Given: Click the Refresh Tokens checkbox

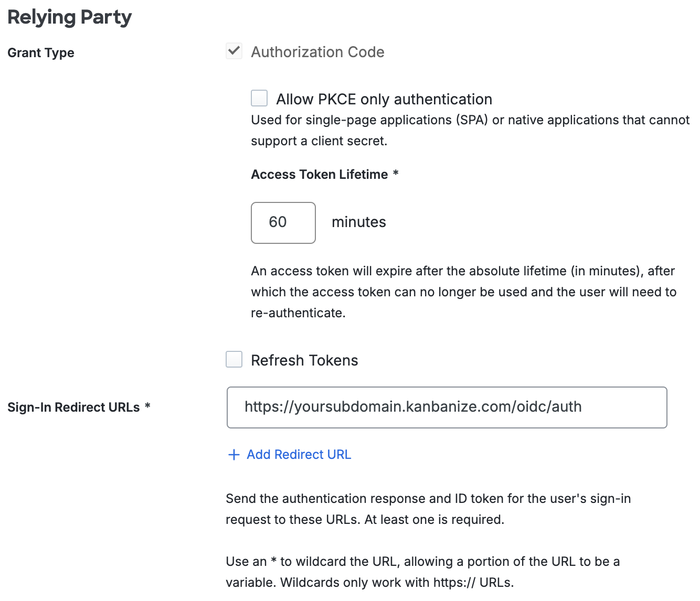Looking at the screenshot, I should pos(234,359).
